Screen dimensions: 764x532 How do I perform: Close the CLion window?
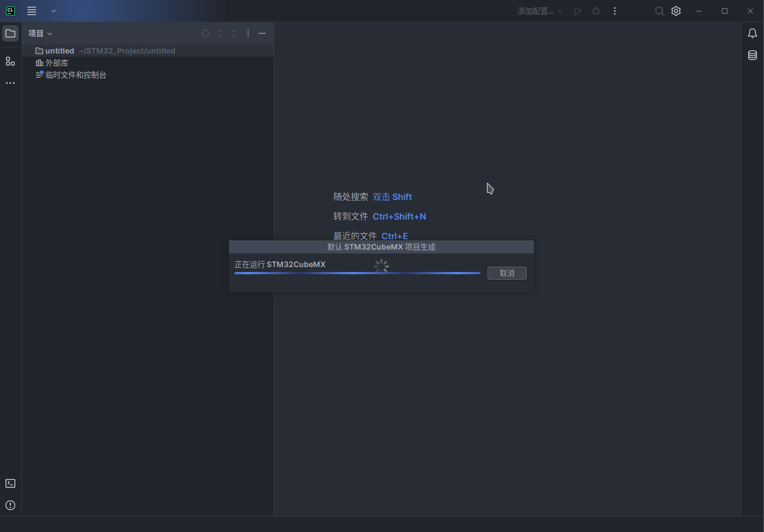(750, 11)
